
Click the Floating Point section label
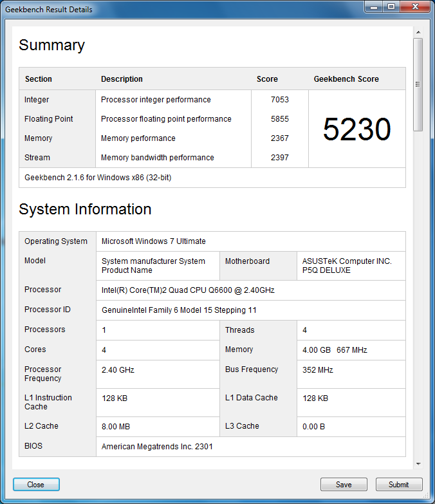point(48,119)
